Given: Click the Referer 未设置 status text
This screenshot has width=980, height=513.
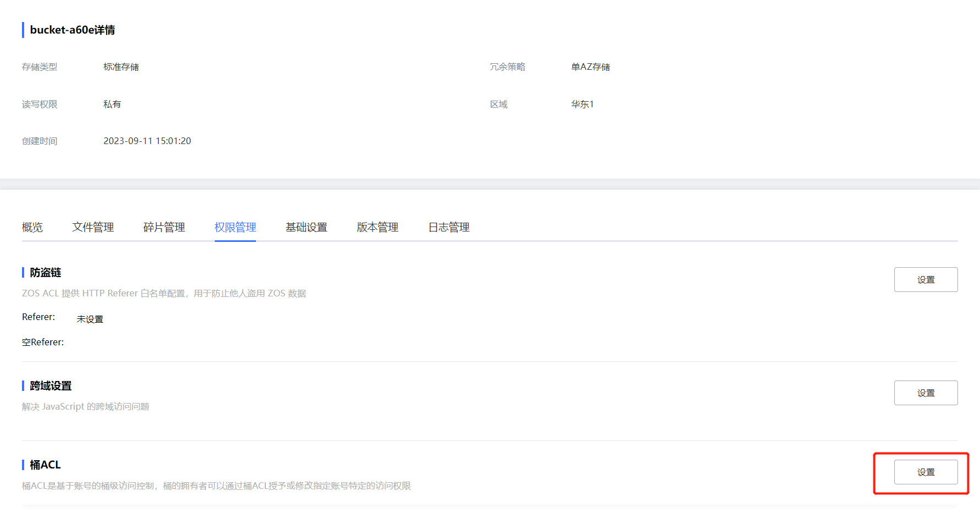Looking at the screenshot, I should point(90,319).
